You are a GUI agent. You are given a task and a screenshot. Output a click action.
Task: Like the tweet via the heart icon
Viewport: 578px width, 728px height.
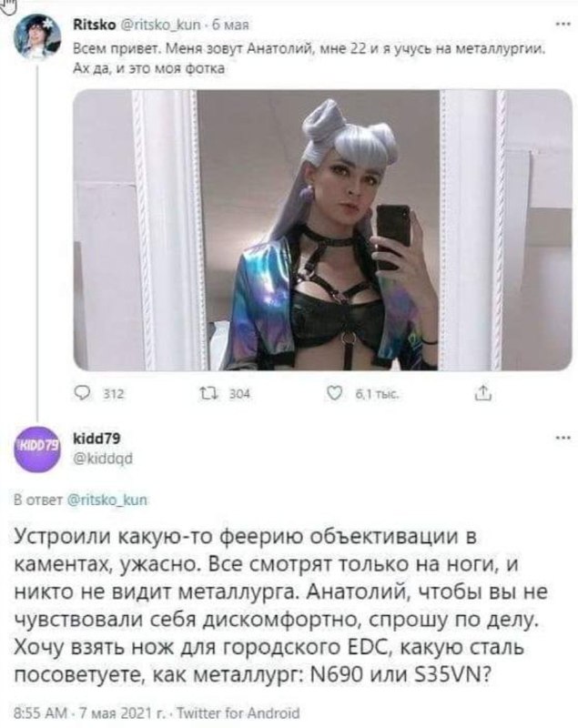334,394
